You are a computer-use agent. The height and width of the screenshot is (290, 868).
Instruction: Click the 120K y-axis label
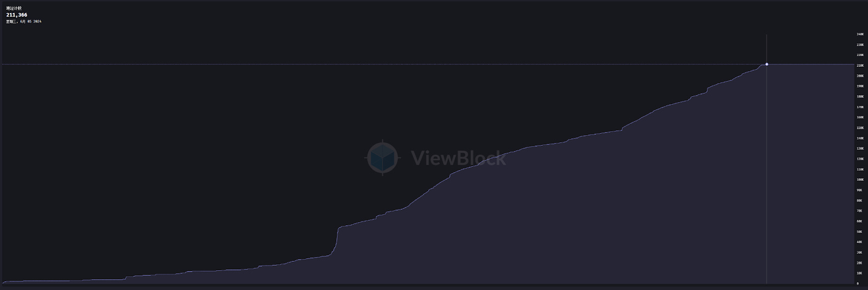pyautogui.click(x=860, y=159)
